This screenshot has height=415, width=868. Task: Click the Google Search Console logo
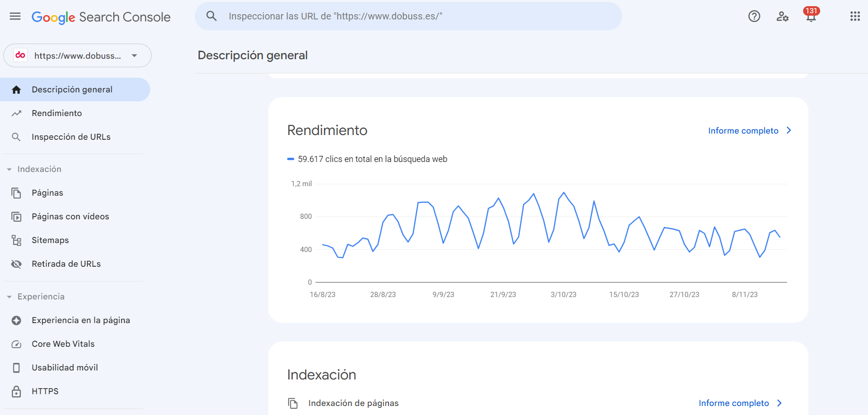pos(101,17)
